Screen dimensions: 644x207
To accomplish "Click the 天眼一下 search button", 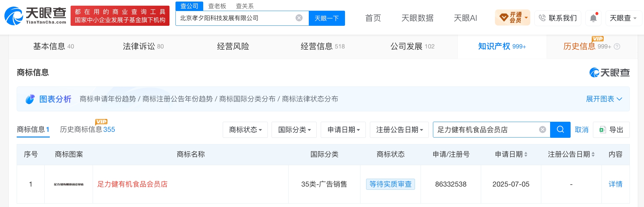I will pyautogui.click(x=327, y=18).
